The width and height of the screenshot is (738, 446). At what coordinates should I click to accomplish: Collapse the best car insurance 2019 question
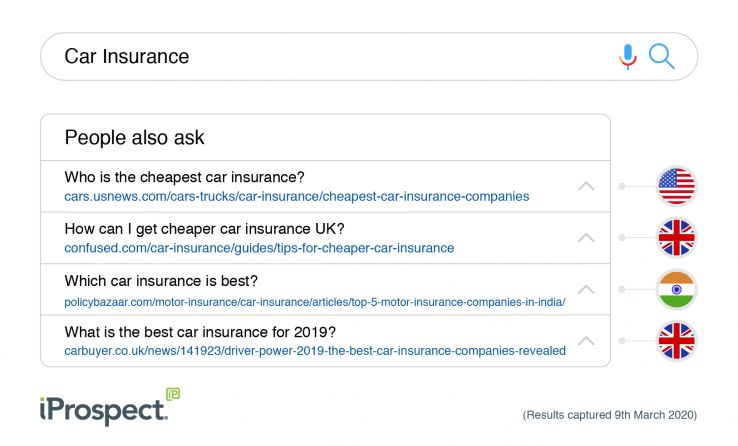[586, 341]
